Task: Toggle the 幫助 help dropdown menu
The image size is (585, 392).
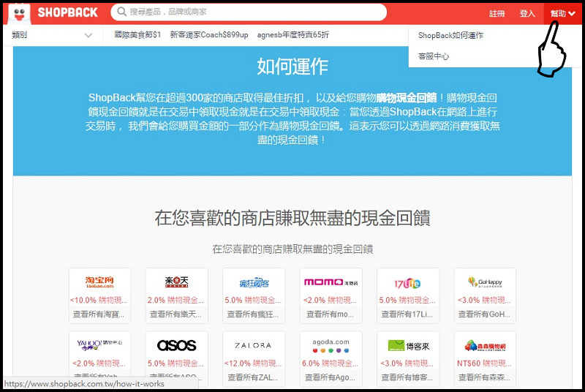Action: (x=562, y=13)
